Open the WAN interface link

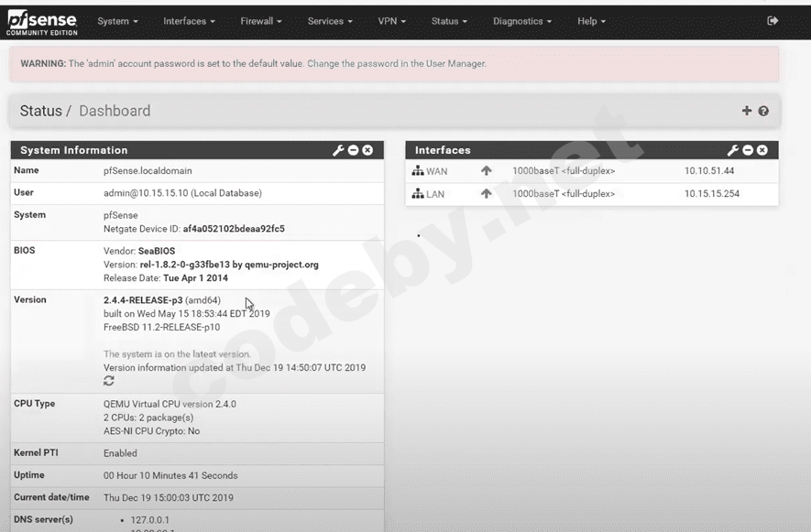[x=436, y=171]
